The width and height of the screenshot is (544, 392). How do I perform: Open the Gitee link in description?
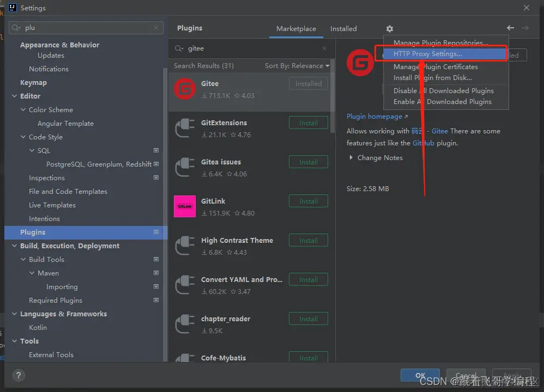[439, 131]
